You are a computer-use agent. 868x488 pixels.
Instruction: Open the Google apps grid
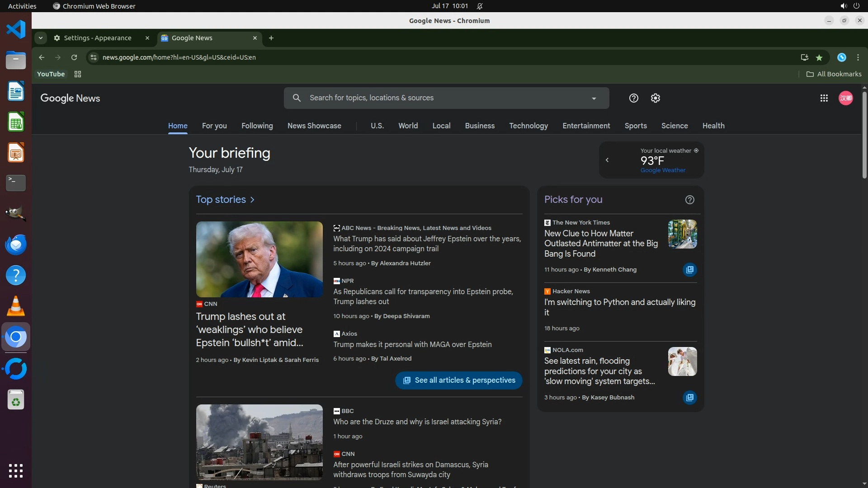click(824, 98)
